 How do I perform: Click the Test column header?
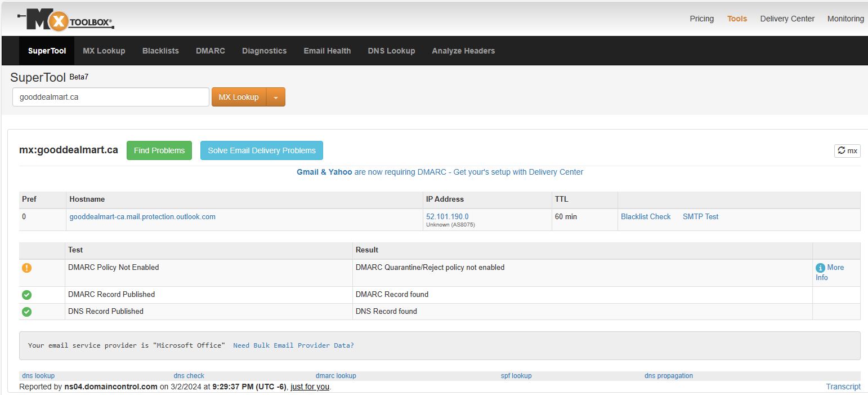click(75, 250)
